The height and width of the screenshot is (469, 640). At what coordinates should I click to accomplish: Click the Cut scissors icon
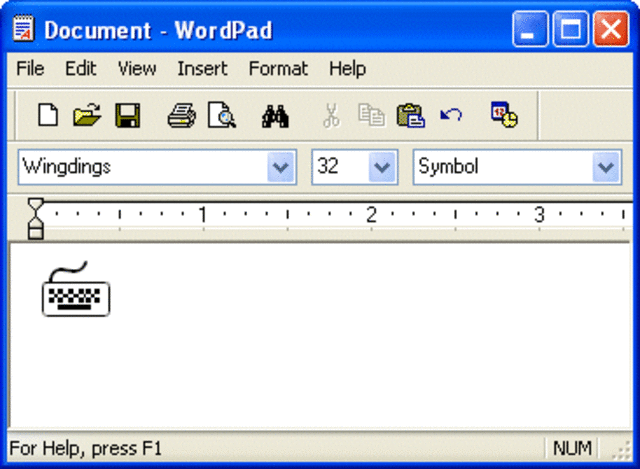pyautogui.click(x=331, y=116)
